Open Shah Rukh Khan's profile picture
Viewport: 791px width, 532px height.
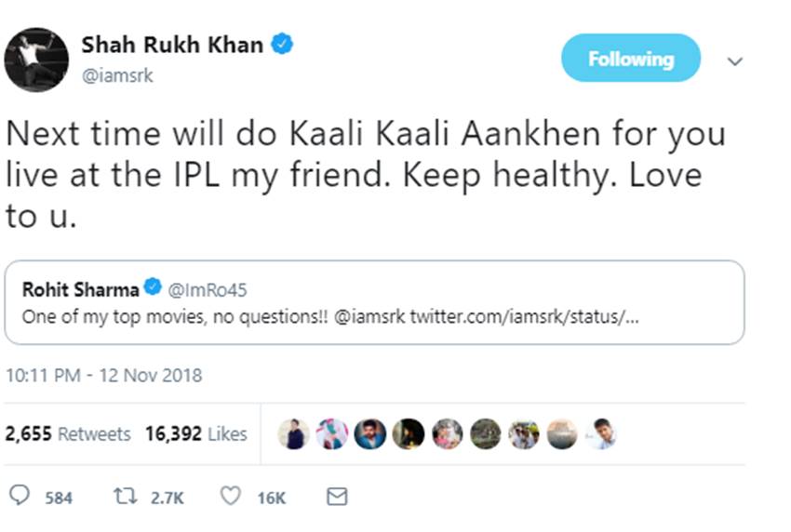point(36,60)
